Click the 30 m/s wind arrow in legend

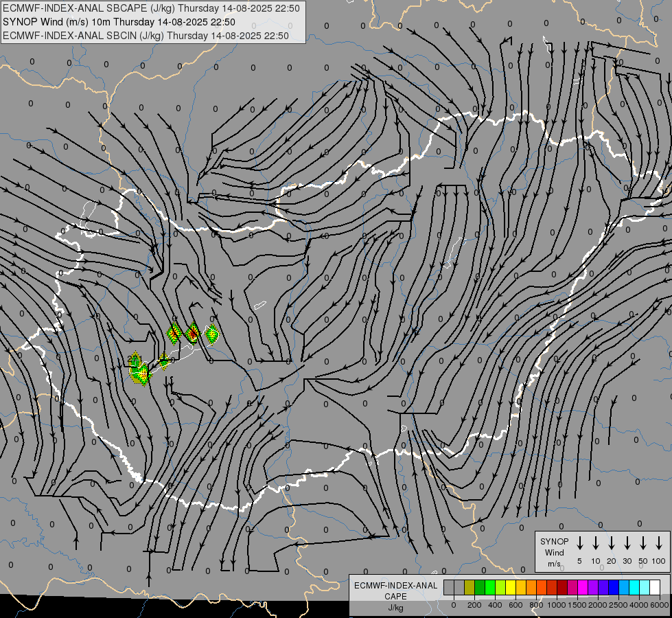pos(627,543)
